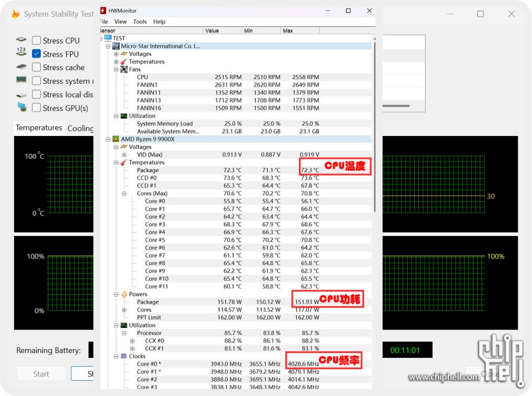Click the thermometer icon for Micro-Star Temperatures
Viewport: 532px width, 396px height.
(x=124, y=61)
